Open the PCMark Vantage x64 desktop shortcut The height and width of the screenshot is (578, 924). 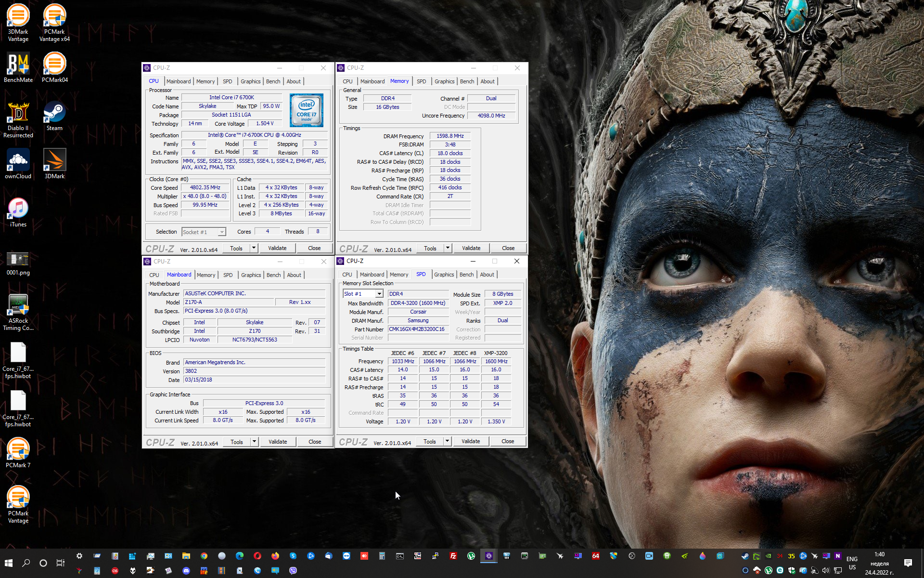[x=54, y=23]
